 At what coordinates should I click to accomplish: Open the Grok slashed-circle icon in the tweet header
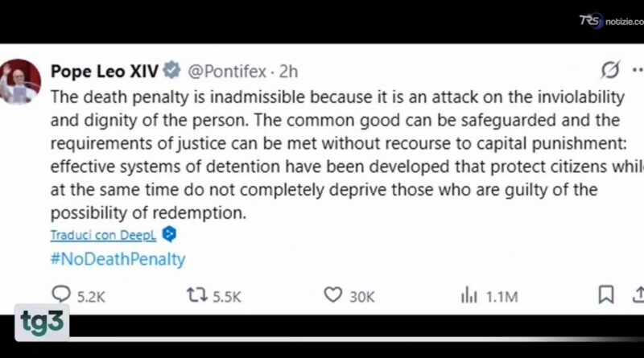(610, 69)
